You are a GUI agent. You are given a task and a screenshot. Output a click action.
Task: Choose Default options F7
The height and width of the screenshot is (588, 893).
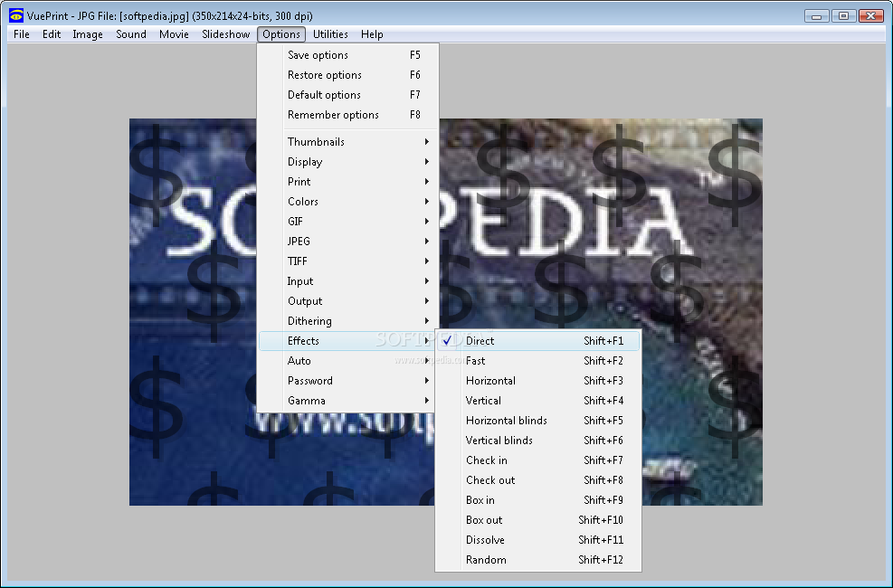point(348,95)
